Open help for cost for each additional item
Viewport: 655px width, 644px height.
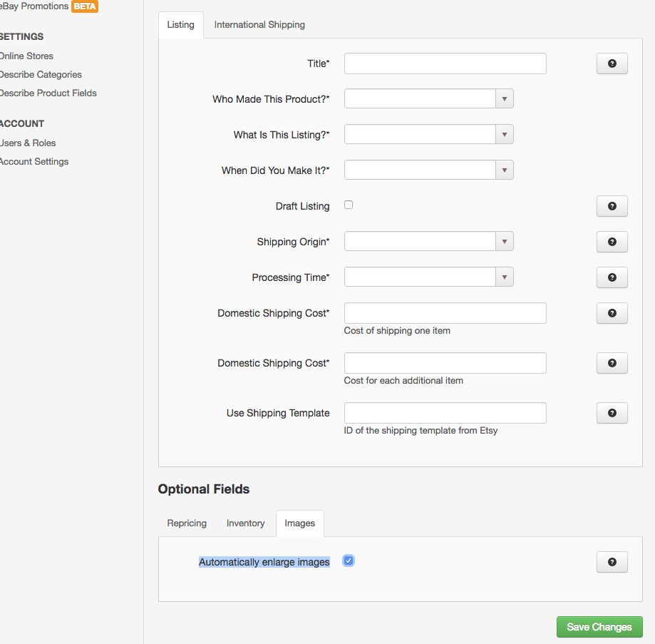(x=612, y=363)
